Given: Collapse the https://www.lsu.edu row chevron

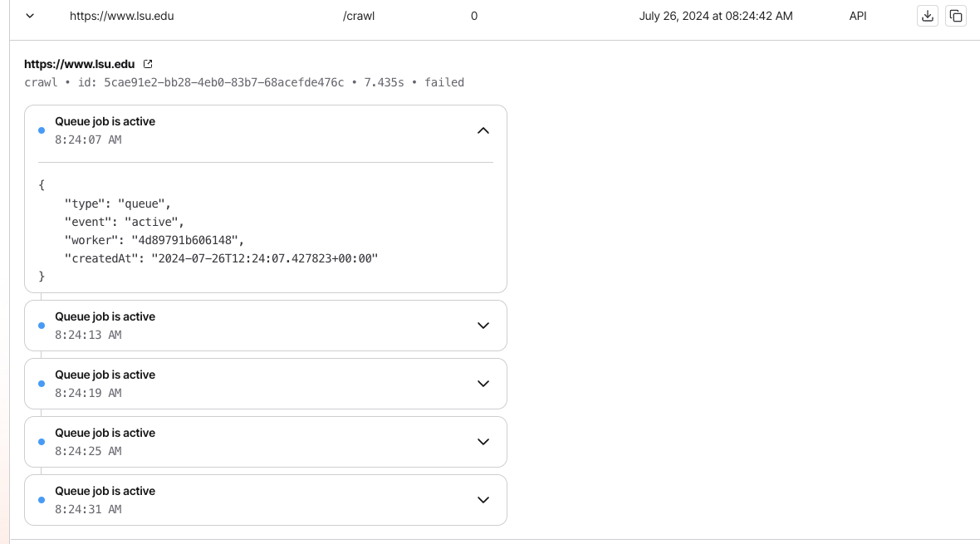Looking at the screenshot, I should pos(30,16).
